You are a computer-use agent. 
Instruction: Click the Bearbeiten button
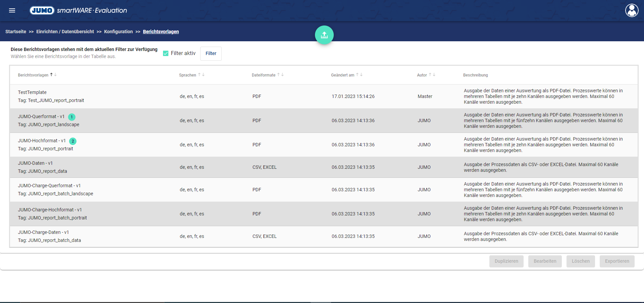point(545,261)
